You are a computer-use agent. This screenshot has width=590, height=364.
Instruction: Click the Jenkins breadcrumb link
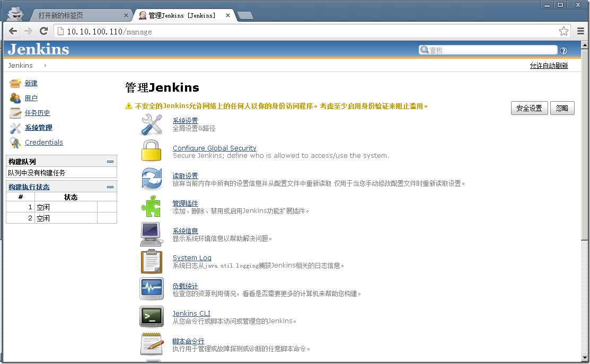(x=20, y=65)
